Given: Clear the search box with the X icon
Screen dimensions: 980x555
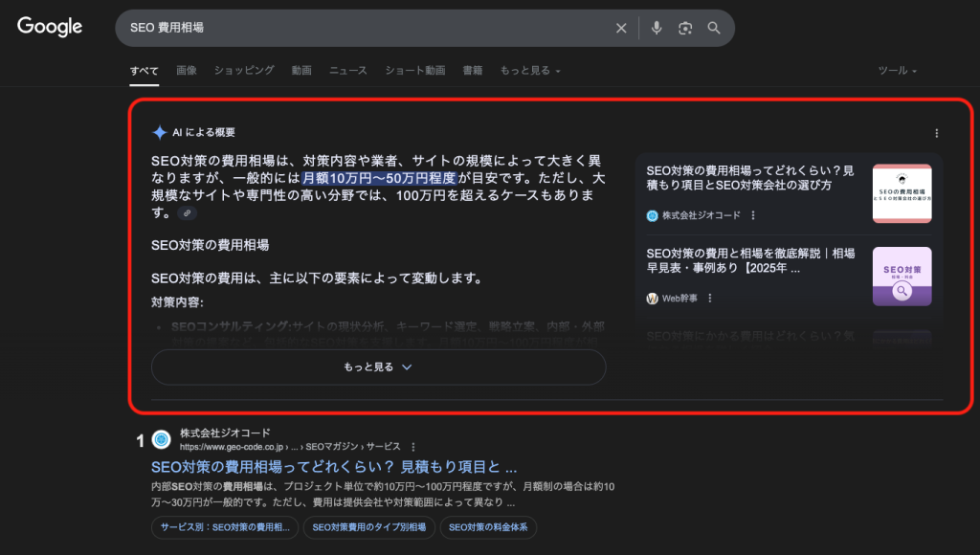Looking at the screenshot, I should click(620, 28).
